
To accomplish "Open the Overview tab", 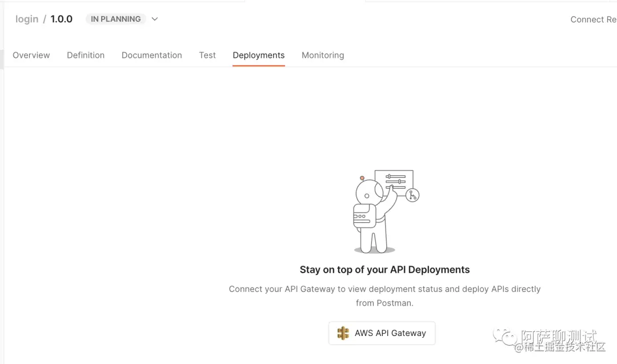I will click(x=31, y=55).
